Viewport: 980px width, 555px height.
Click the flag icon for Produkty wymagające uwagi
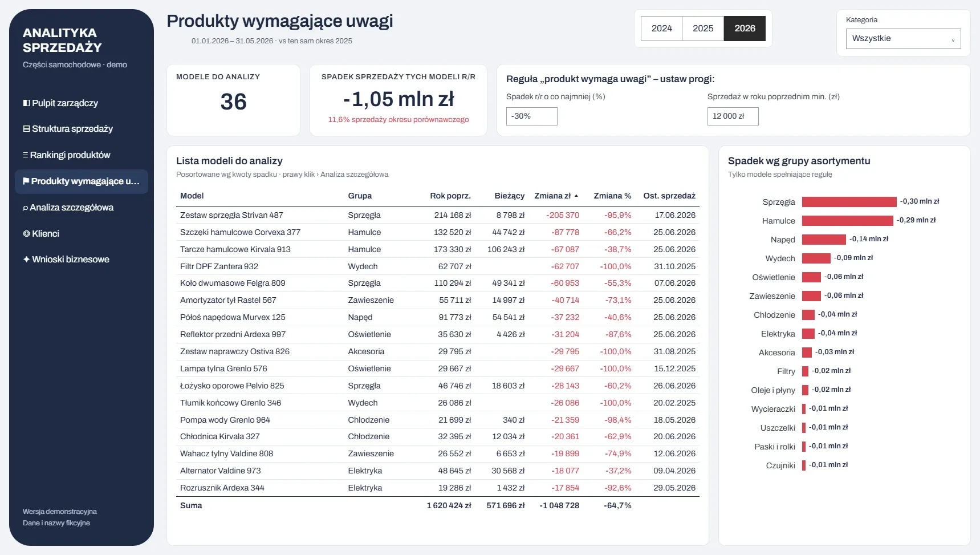tap(26, 181)
